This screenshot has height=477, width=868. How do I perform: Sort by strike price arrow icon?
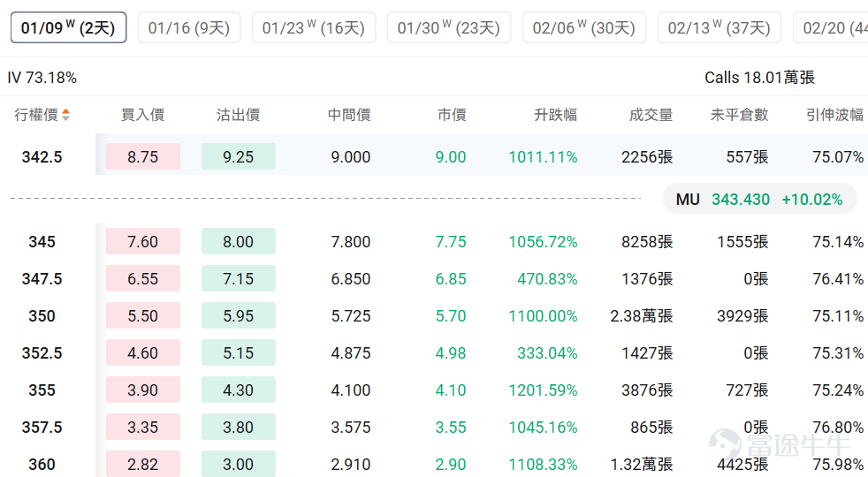(x=66, y=115)
